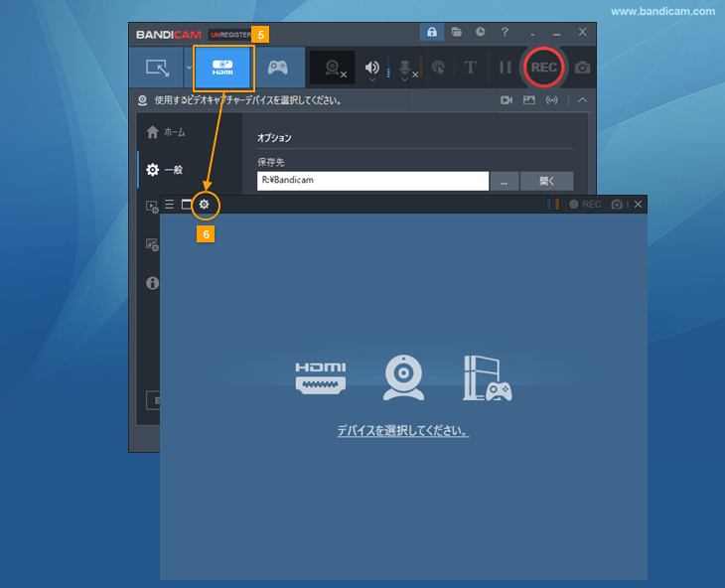Click the broadcast signal icon in status bar

(x=551, y=100)
